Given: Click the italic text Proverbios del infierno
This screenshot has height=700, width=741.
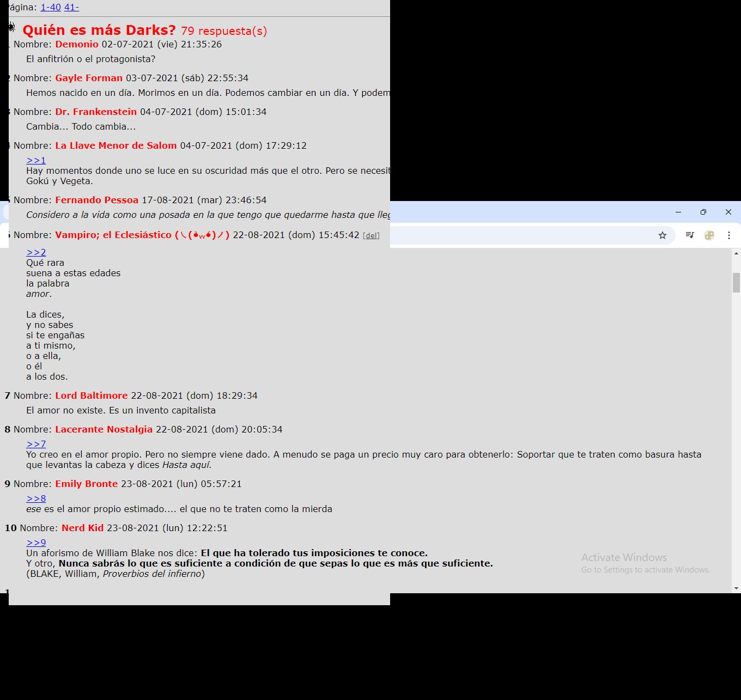Looking at the screenshot, I should pyautogui.click(x=152, y=574).
